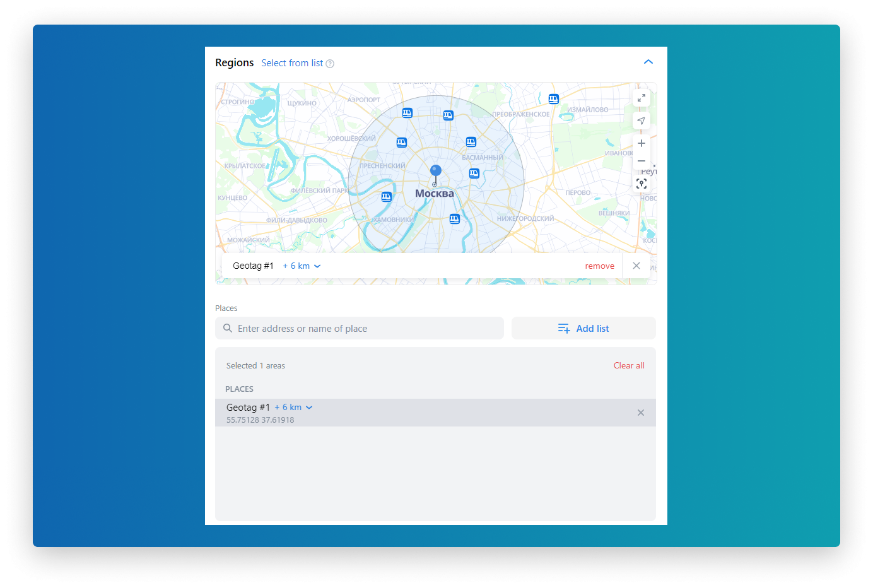873x588 pixels.
Task: Expand the map to fullscreen
Action: [641, 98]
